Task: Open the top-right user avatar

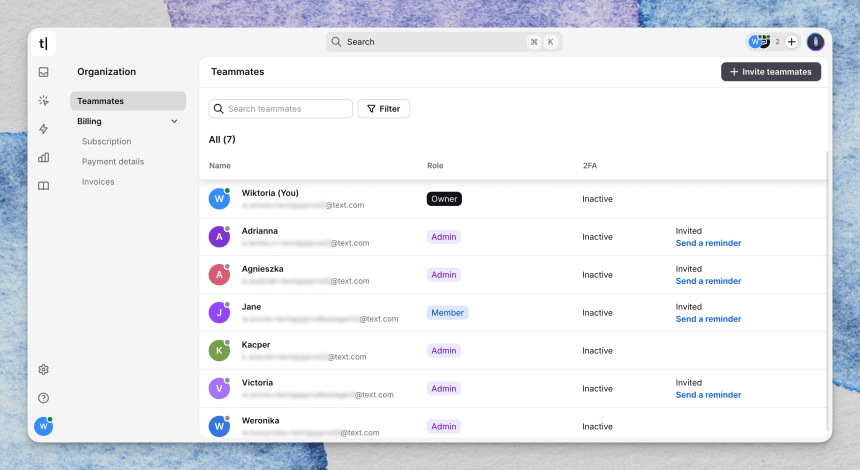Action: [816, 42]
